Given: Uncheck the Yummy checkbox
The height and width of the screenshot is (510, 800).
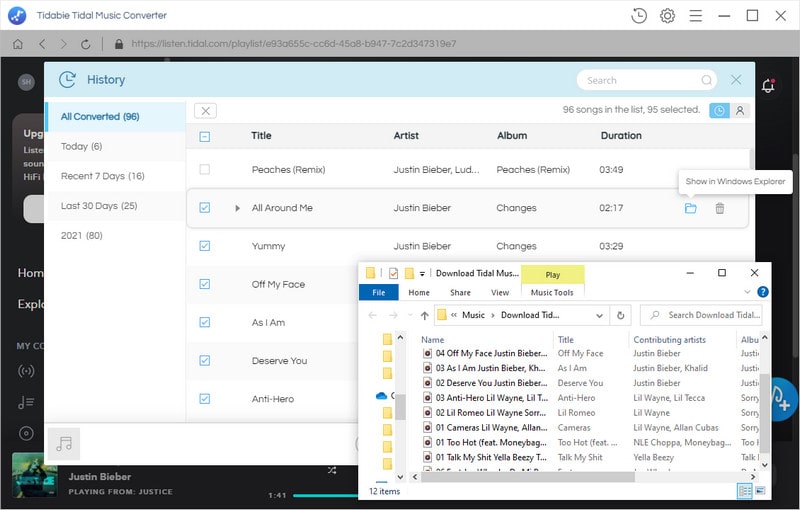Looking at the screenshot, I should coord(205,246).
